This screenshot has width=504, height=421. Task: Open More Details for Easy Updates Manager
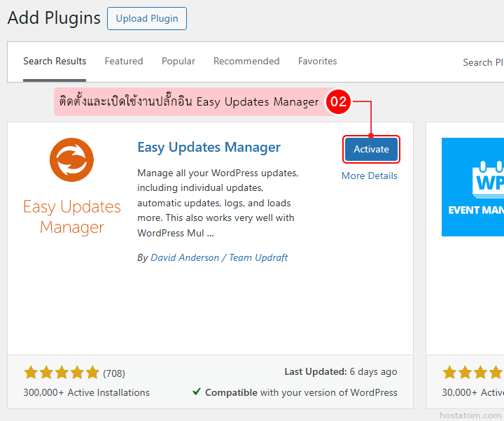tap(369, 176)
